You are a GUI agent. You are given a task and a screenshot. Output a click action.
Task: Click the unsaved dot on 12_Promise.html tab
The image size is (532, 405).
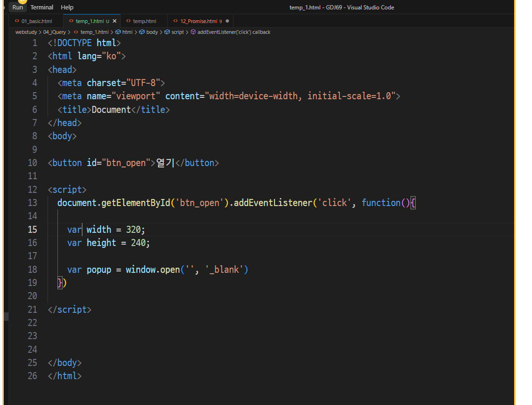(227, 21)
